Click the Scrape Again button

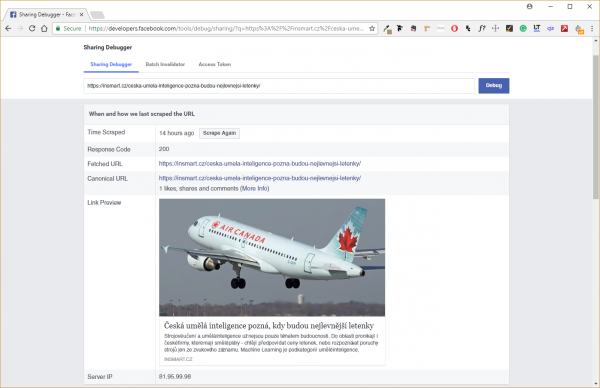(219, 133)
